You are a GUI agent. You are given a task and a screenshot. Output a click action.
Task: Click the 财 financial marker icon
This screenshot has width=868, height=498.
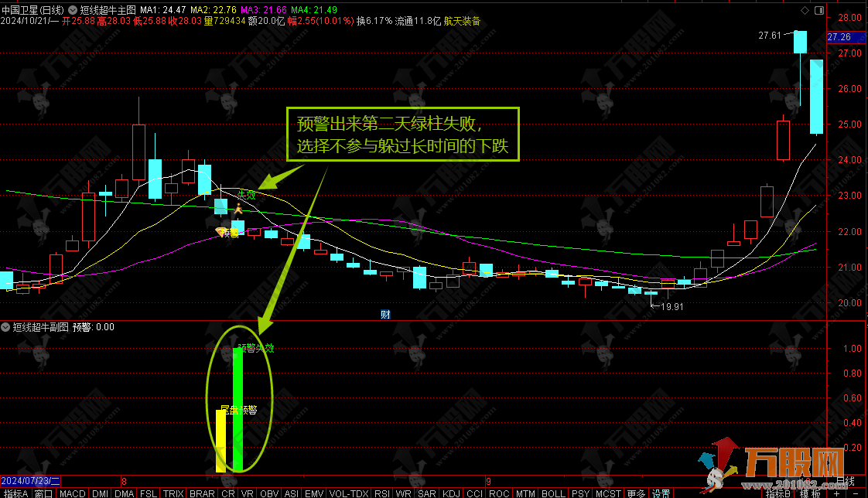(x=385, y=314)
